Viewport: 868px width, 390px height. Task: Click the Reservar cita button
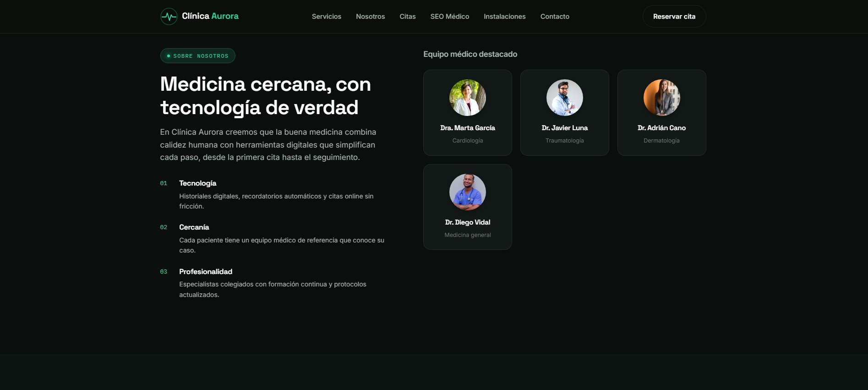click(674, 16)
